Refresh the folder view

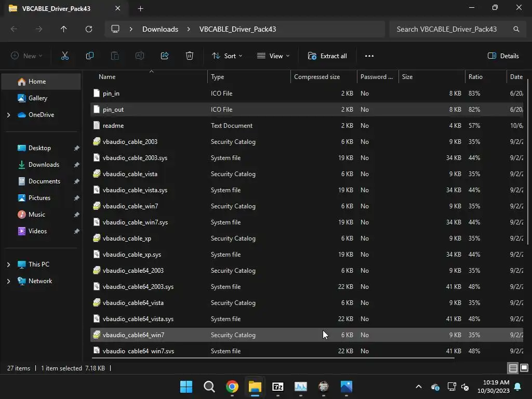pyautogui.click(x=89, y=29)
